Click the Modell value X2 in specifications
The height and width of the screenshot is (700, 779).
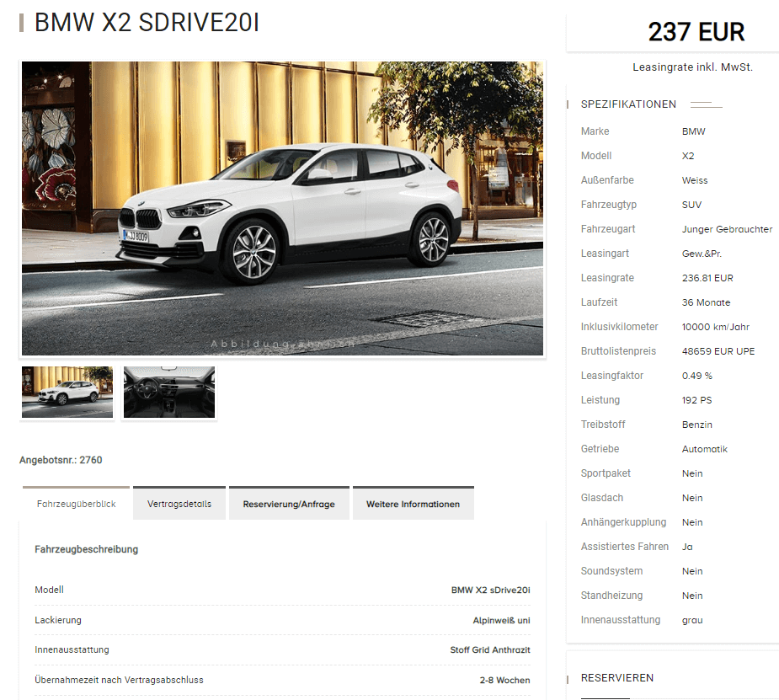[x=688, y=156]
